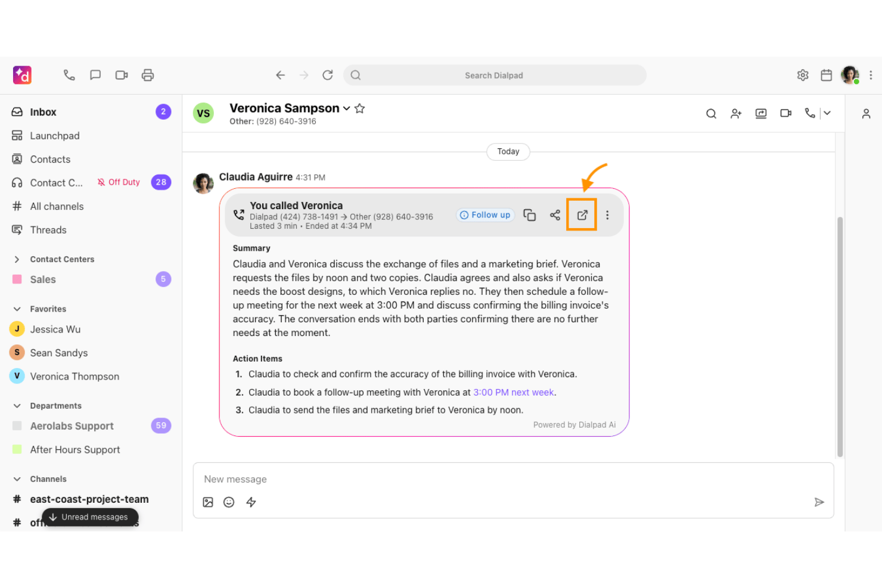The height and width of the screenshot is (588, 882).
Task: Open the contact details person icon on the right
Action: coord(866,113)
